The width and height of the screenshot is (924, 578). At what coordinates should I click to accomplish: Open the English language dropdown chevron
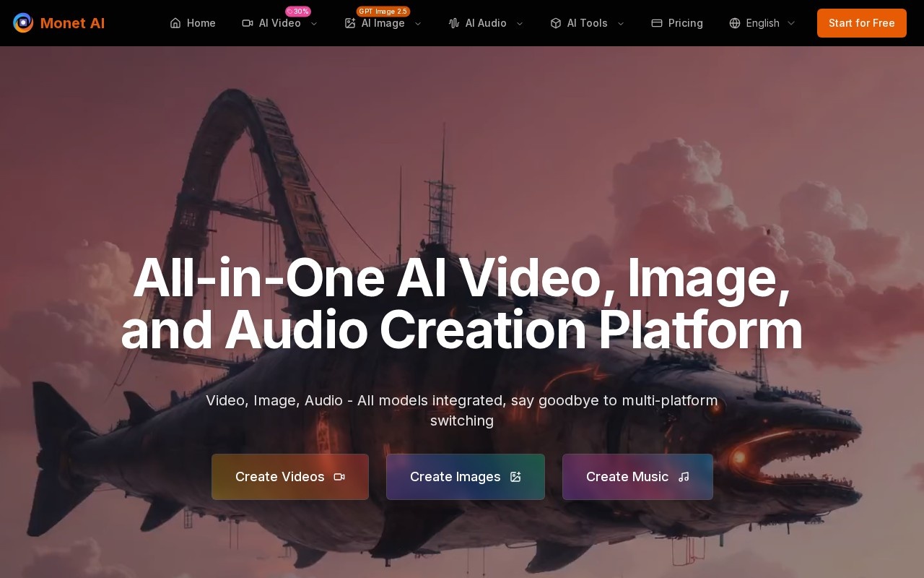click(x=791, y=23)
